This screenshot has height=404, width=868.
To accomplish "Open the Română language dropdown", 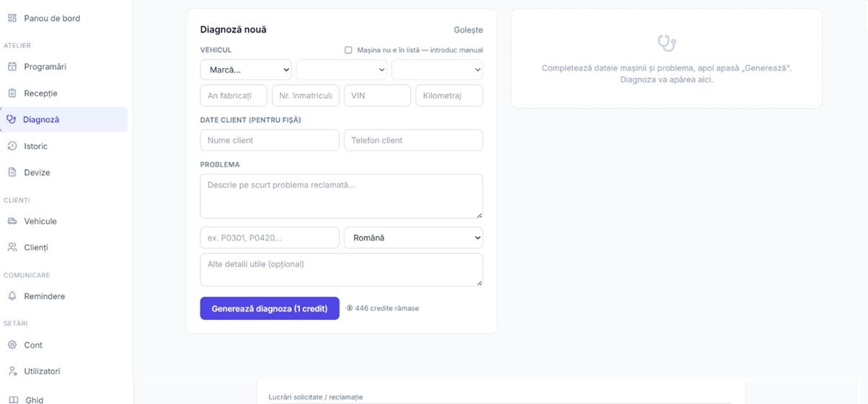I will pyautogui.click(x=413, y=238).
